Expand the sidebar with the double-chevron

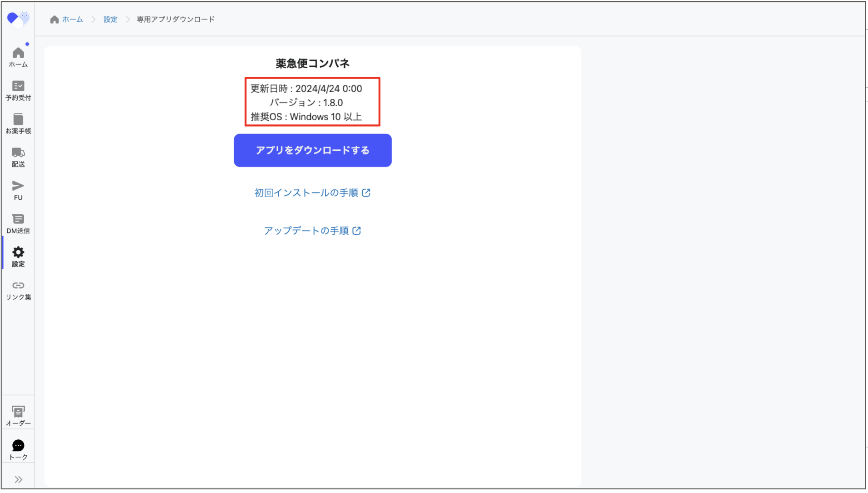coord(19,479)
